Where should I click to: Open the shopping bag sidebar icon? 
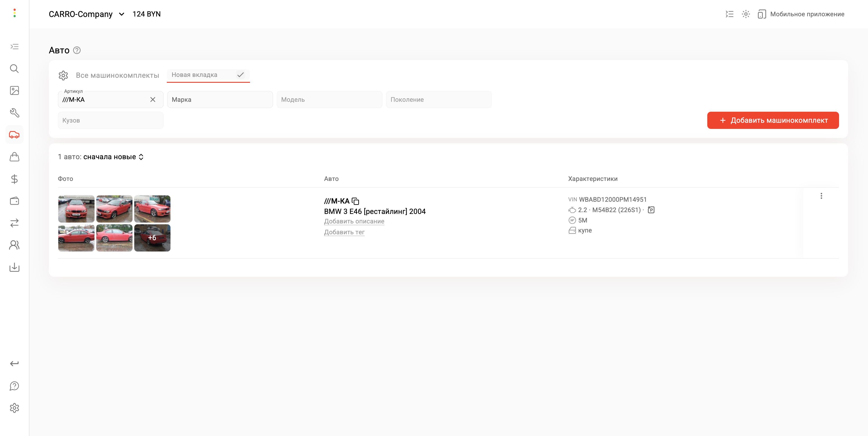14,157
